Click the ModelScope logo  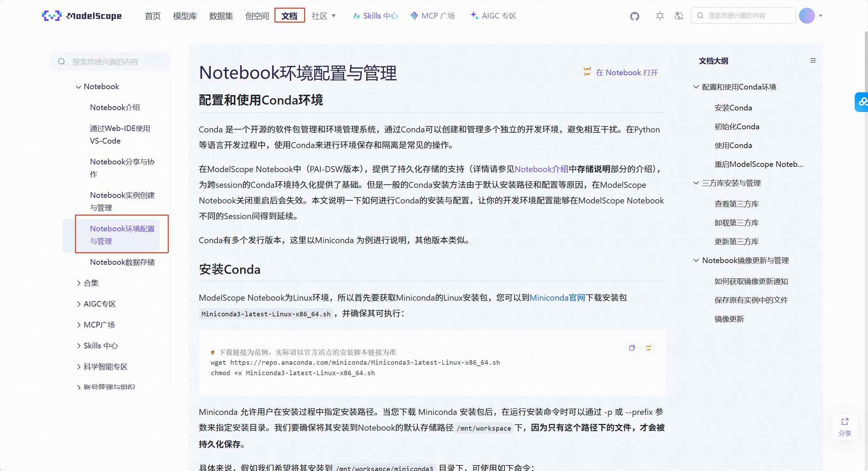click(x=82, y=16)
